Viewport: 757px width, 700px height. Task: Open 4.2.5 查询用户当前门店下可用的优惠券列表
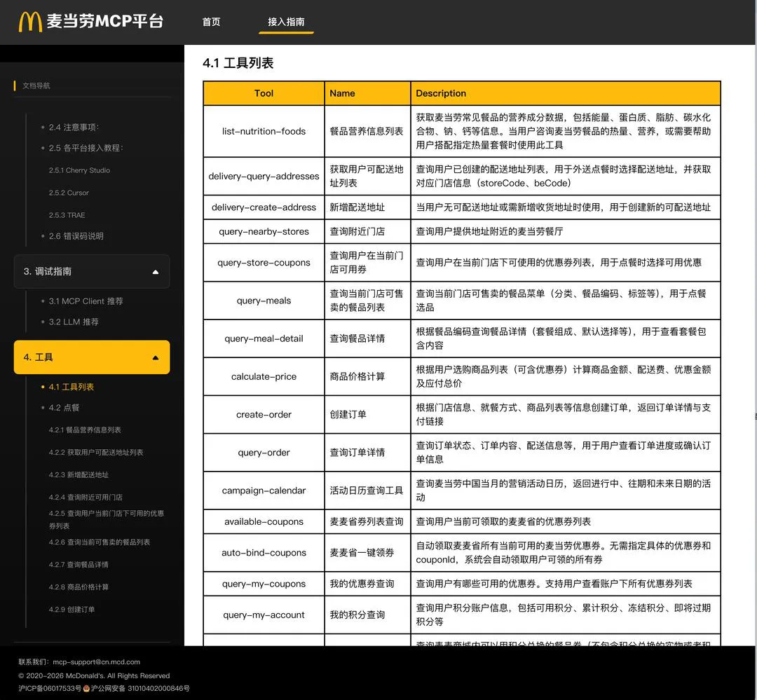click(107, 519)
